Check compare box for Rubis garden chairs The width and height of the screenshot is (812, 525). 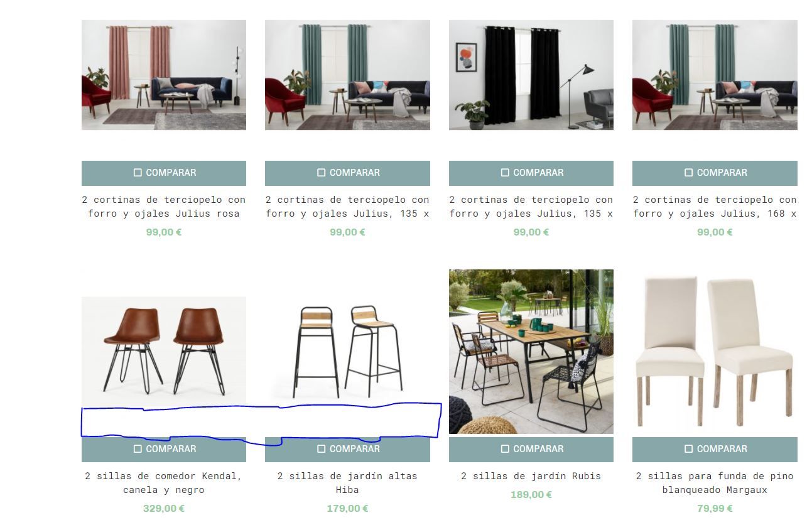pyautogui.click(x=505, y=449)
